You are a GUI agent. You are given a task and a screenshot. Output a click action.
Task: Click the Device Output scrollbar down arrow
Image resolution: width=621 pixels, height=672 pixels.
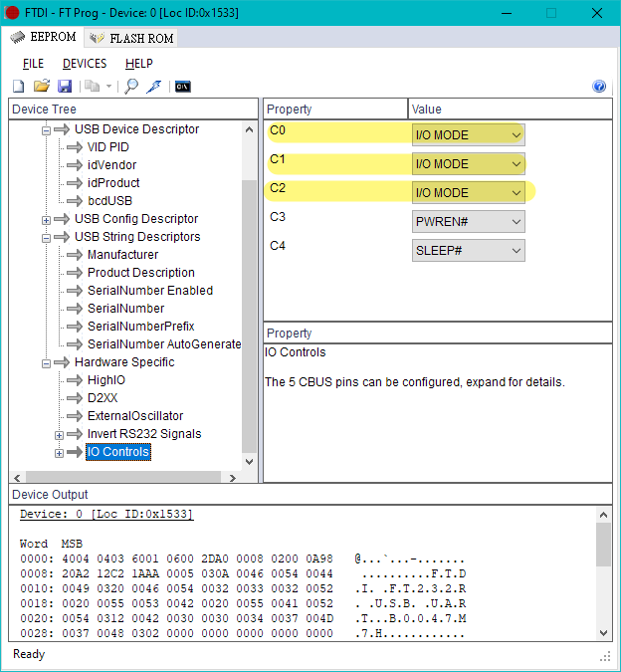click(603, 632)
